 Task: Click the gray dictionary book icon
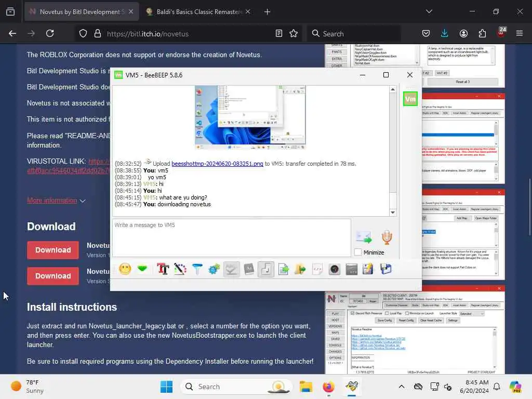tap(249, 270)
